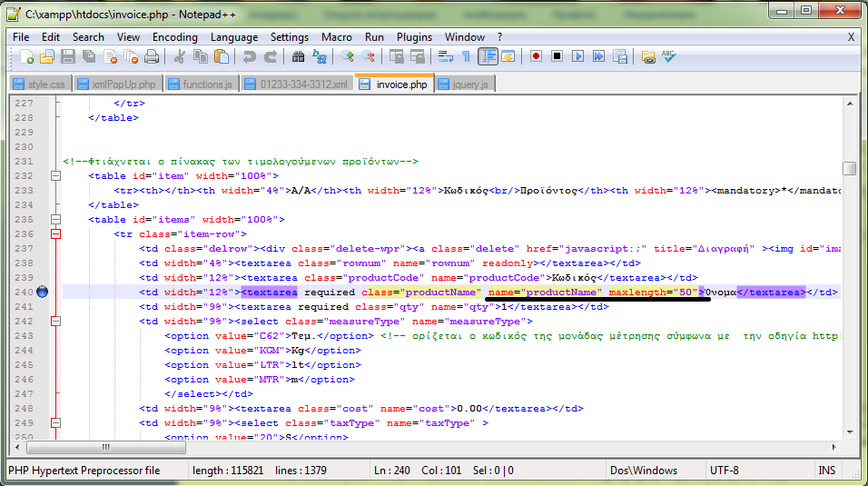
Task: Click the Close All toolbar icon
Action: pos(131,56)
